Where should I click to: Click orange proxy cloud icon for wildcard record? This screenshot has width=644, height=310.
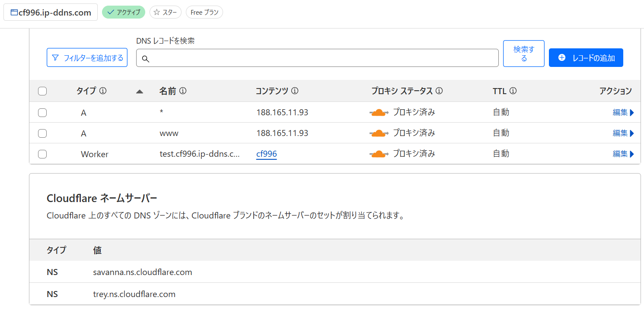[379, 113]
